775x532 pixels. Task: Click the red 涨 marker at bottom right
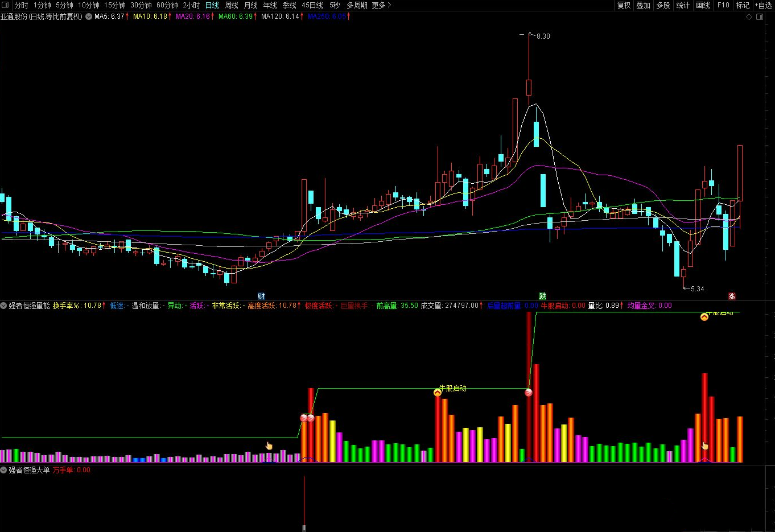pos(732,296)
